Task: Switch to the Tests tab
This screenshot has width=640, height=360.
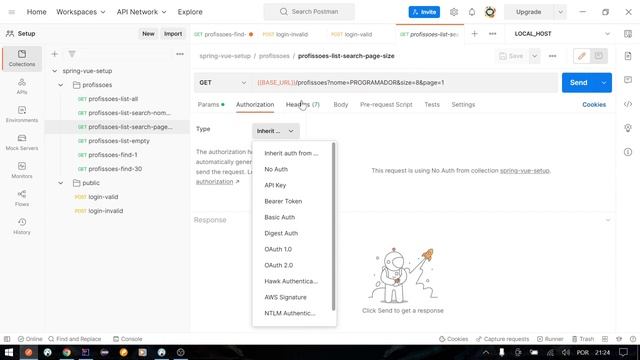Action: coord(432,104)
